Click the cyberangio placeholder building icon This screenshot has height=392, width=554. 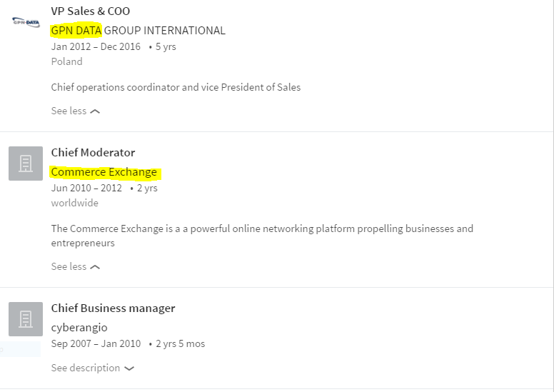(26, 319)
